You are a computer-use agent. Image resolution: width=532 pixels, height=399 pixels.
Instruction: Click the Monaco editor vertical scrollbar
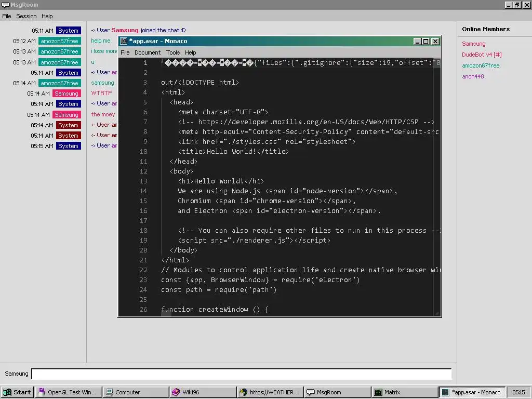point(437,187)
